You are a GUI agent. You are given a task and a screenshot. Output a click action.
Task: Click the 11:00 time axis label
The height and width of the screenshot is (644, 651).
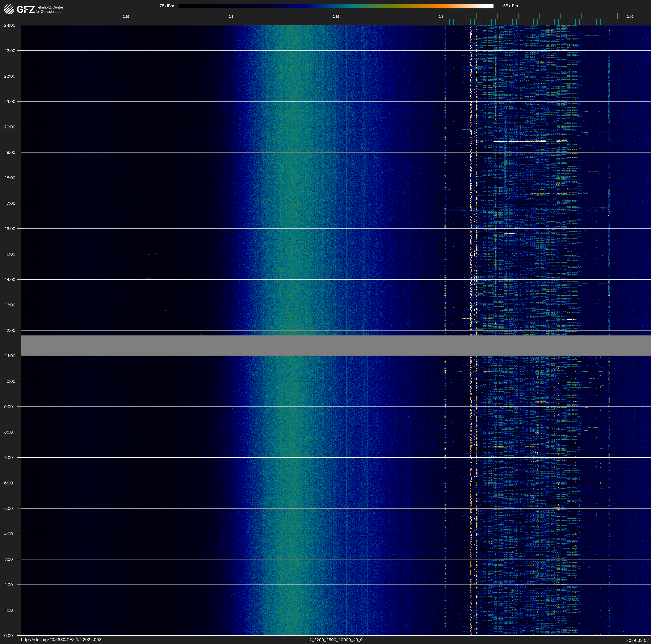point(10,356)
